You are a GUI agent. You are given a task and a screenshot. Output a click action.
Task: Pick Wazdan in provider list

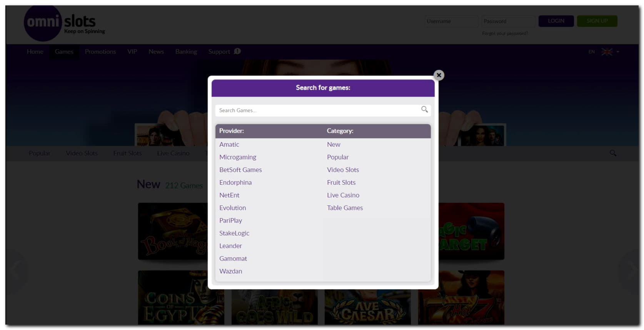230,271
